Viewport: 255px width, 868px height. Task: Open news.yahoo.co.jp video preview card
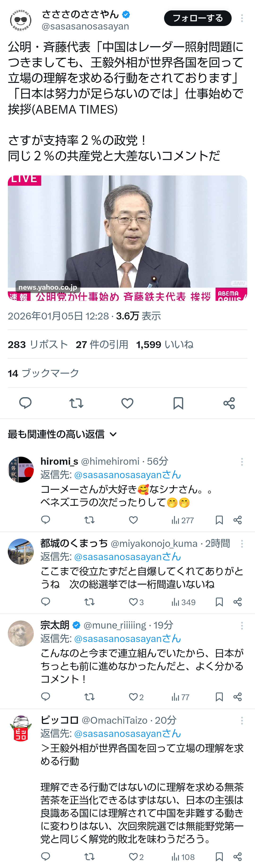click(x=127, y=238)
